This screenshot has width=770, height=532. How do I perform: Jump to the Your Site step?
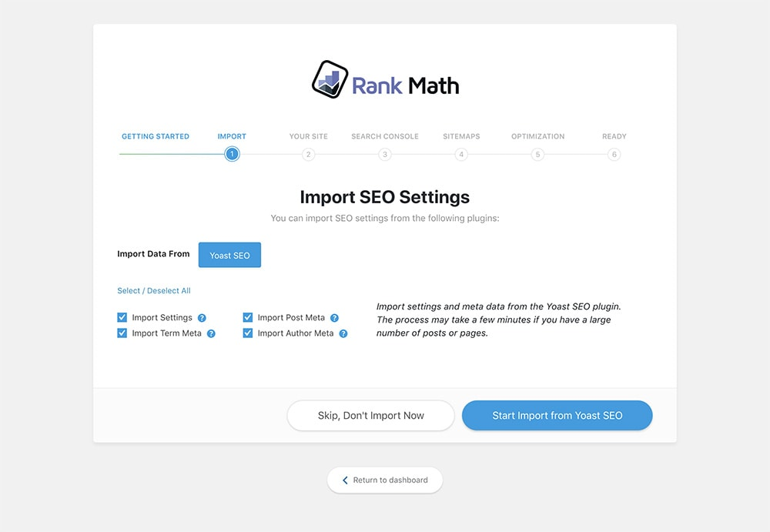tap(309, 136)
